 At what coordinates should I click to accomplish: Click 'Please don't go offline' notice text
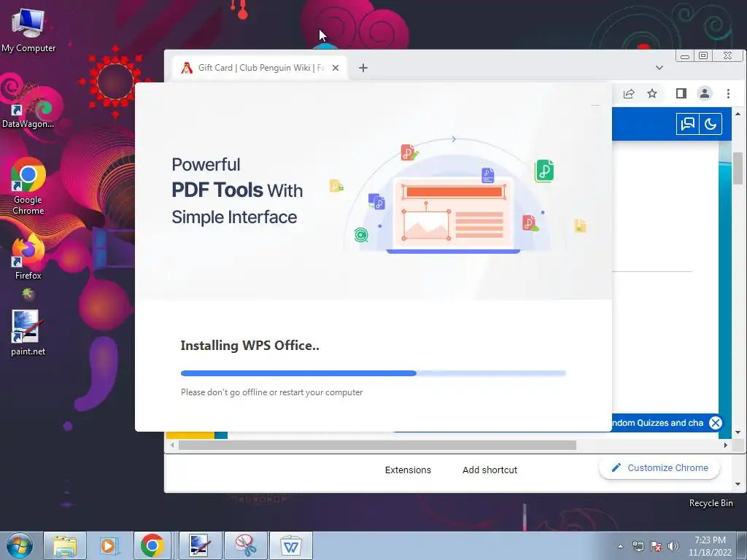[271, 392]
